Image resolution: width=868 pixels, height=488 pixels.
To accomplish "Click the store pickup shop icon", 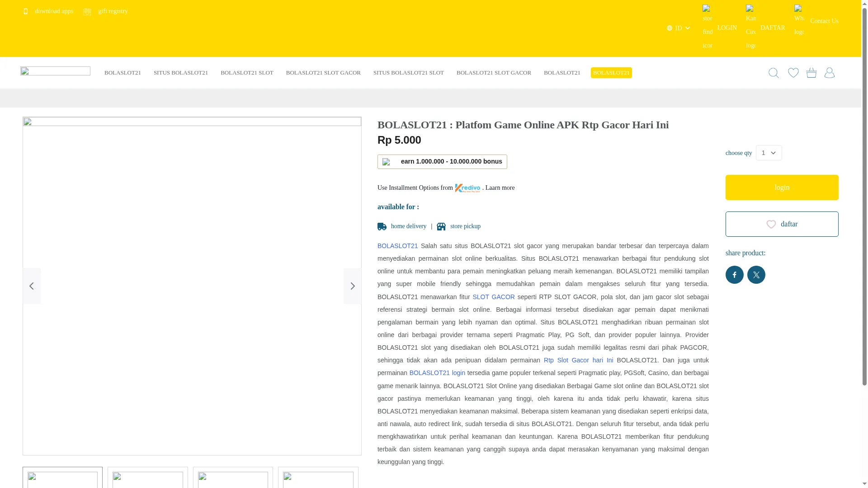I will (x=441, y=226).
